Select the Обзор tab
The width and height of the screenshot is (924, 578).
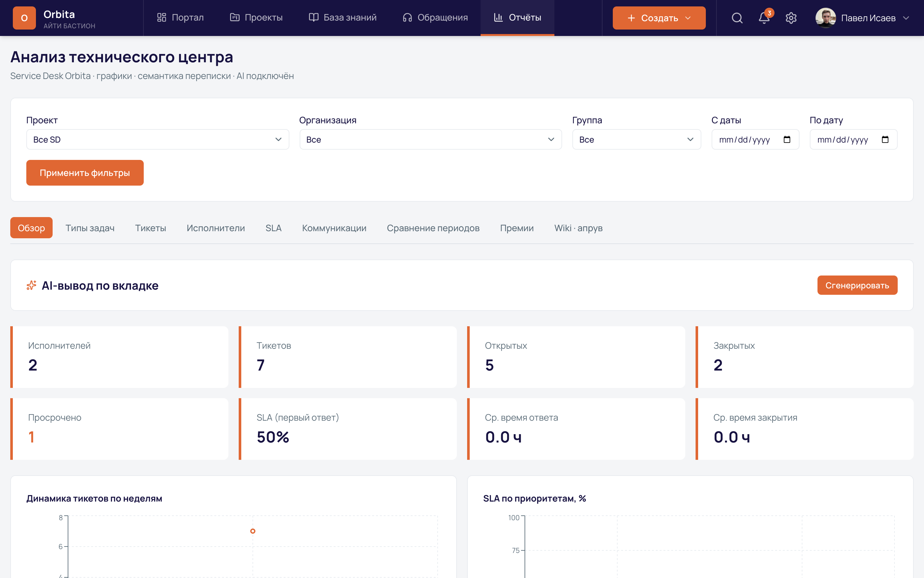(x=31, y=228)
